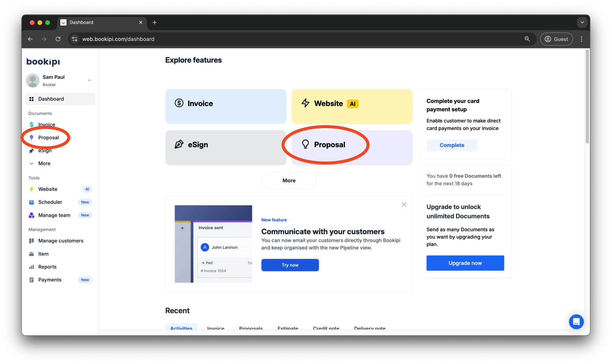Expand the More section in the sidebar
This screenshot has height=364, width=612.
click(x=39, y=163)
